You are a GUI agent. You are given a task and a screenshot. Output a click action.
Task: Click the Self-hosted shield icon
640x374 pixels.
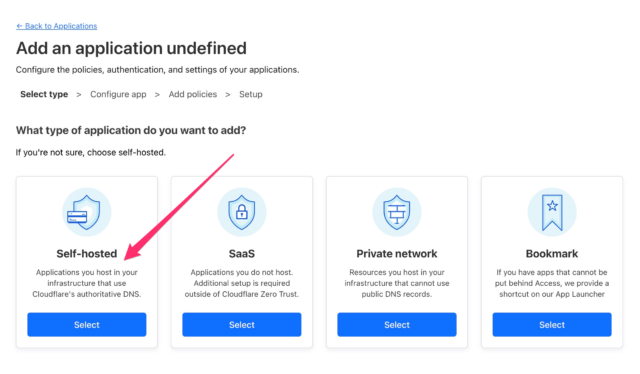pos(87,212)
